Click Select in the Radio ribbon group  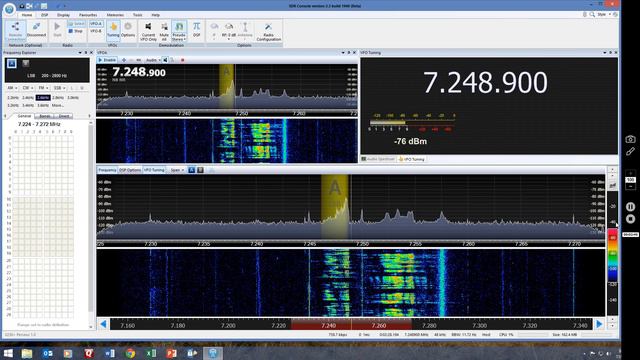[76, 24]
